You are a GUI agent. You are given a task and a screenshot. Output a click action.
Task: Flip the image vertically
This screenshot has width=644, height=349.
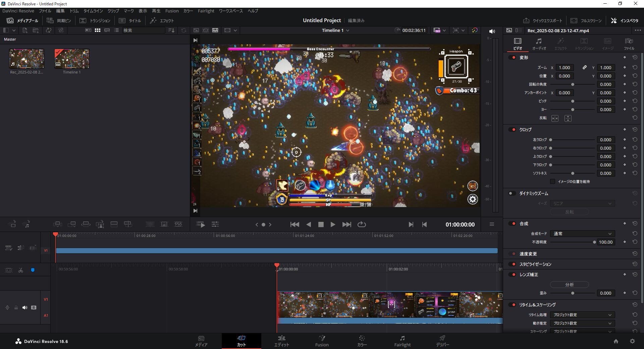(568, 118)
